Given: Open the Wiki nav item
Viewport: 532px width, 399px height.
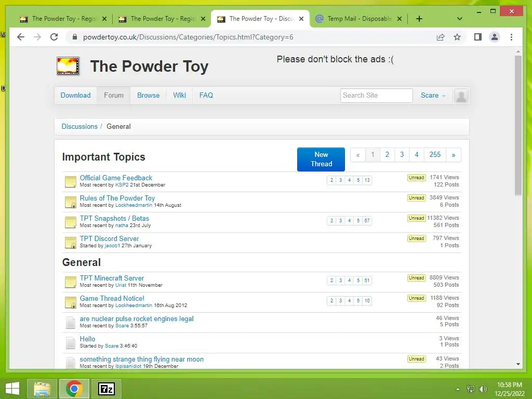Looking at the screenshot, I should [x=179, y=96].
